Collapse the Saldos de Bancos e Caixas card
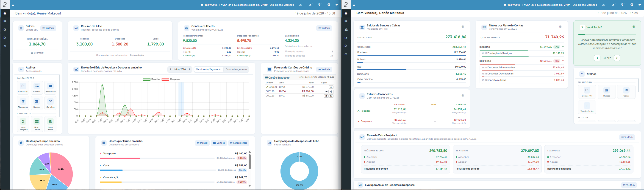The image size is (644, 190). pyautogui.click(x=463, y=27)
